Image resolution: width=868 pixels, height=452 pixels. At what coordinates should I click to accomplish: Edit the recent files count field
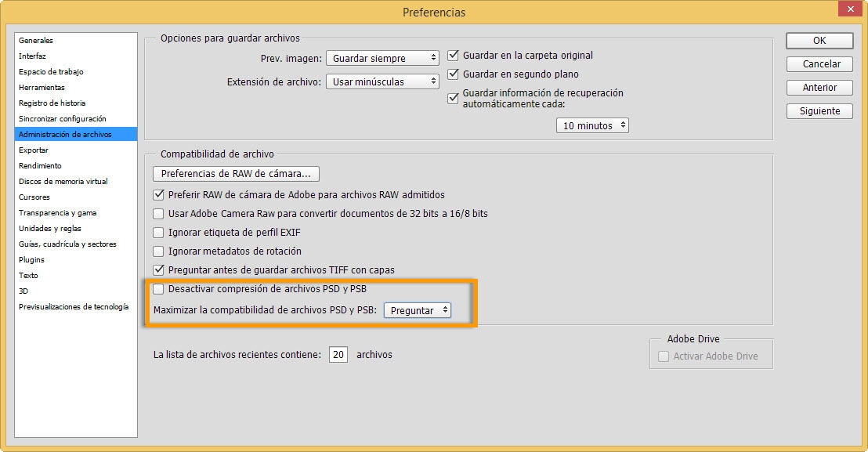pos(339,355)
